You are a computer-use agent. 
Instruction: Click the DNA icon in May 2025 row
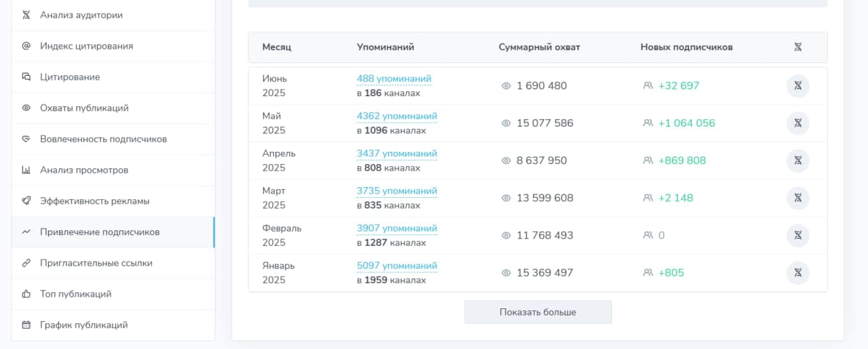tap(797, 123)
